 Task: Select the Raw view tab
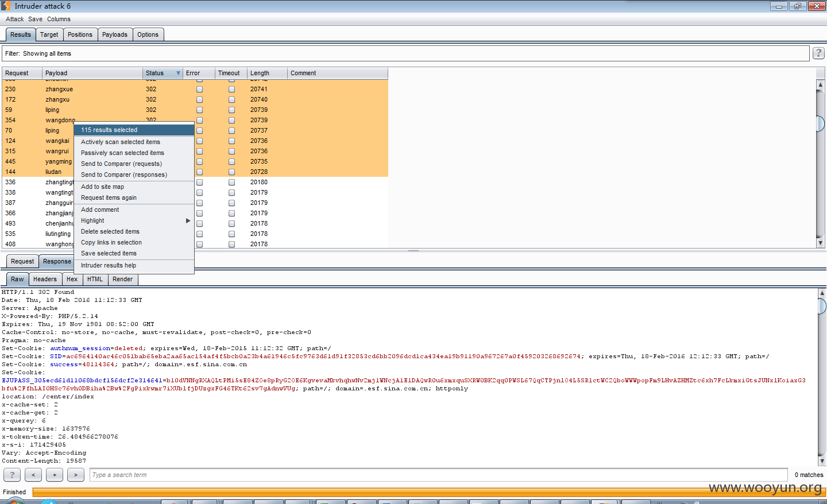tap(17, 279)
